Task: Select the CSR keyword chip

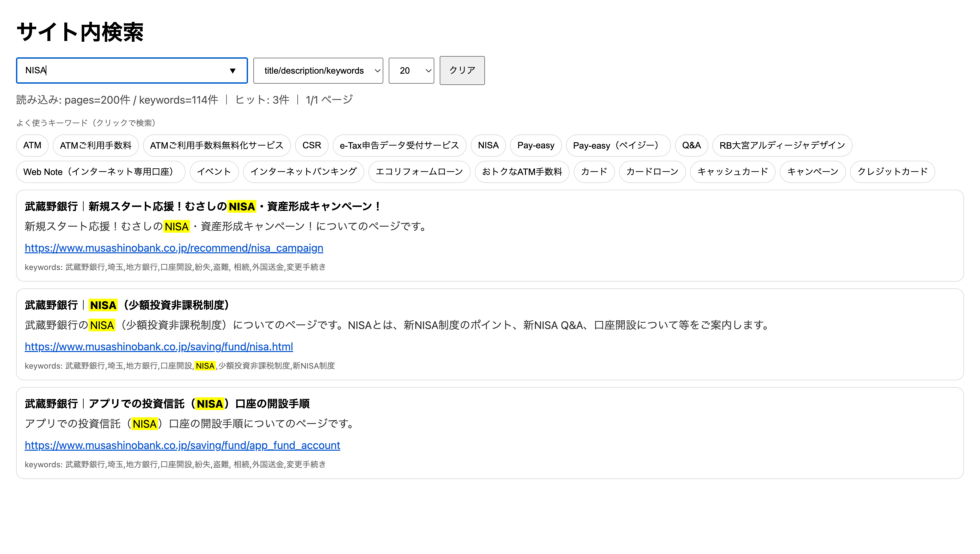Action: [312, 145]
